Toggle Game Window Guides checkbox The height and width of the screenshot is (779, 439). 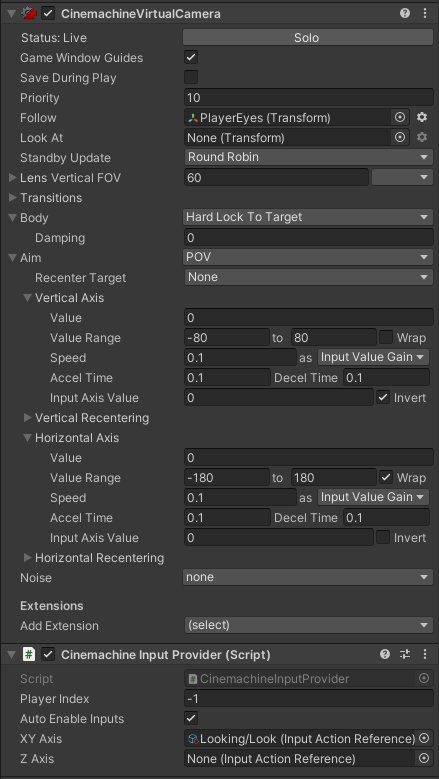tap(191, 58)
